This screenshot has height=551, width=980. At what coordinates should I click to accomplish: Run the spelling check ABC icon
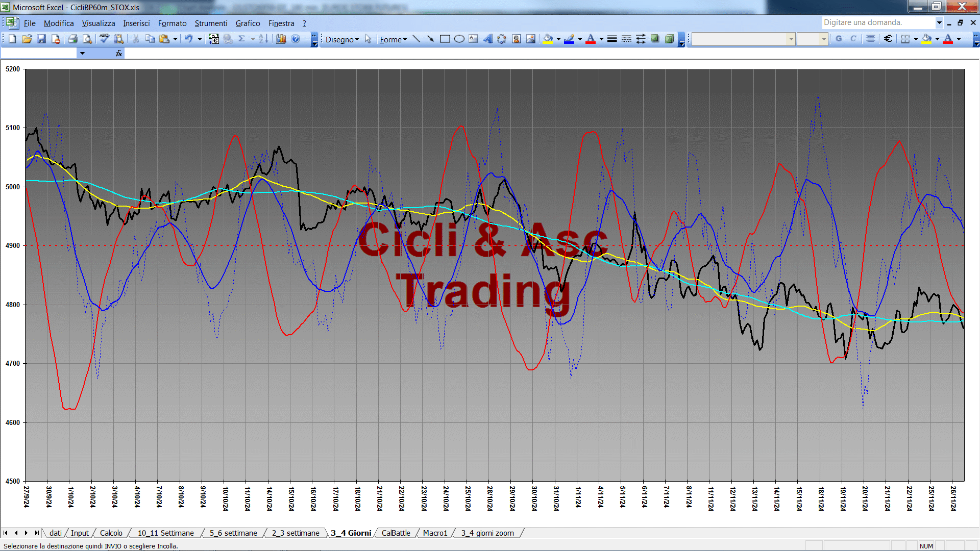104,39
